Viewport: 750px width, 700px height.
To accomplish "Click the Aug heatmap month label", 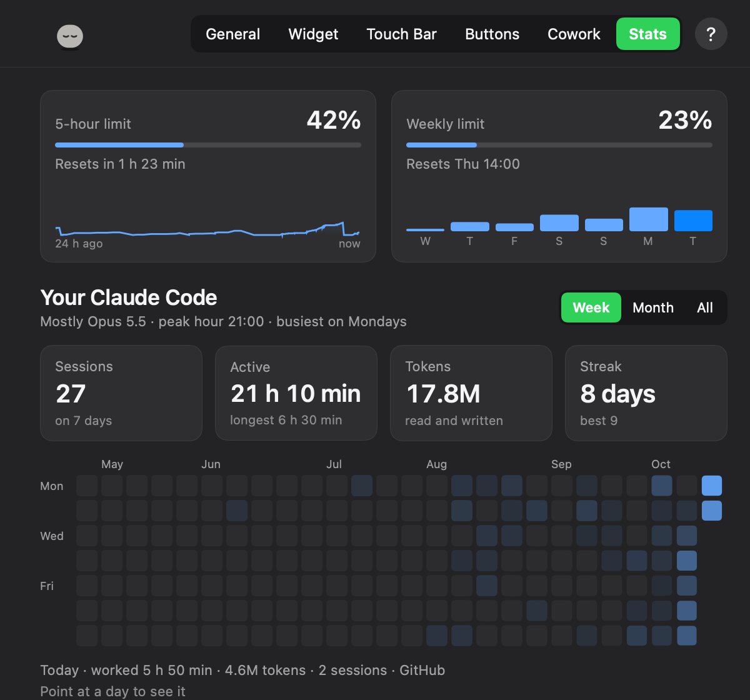I will pos(437,464).
